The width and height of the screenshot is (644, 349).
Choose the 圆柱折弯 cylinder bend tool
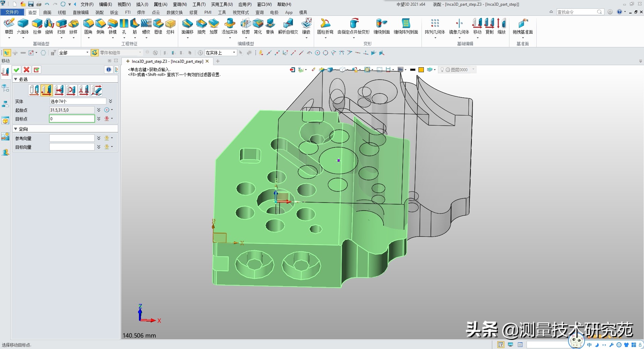[325, 26]
